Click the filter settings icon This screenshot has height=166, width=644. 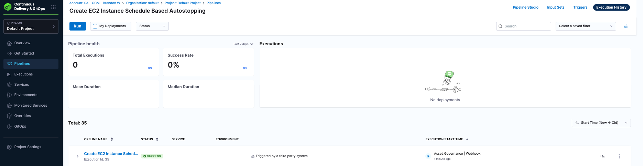coord(625,26)
